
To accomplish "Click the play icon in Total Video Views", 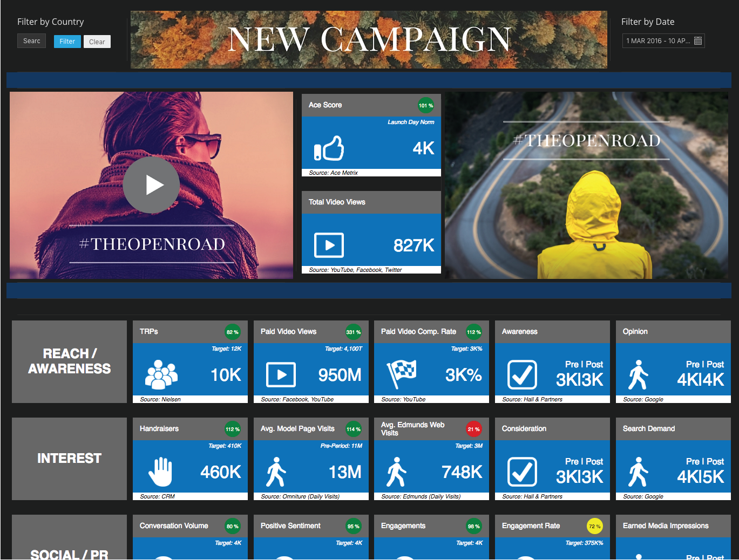I will 329,245.
